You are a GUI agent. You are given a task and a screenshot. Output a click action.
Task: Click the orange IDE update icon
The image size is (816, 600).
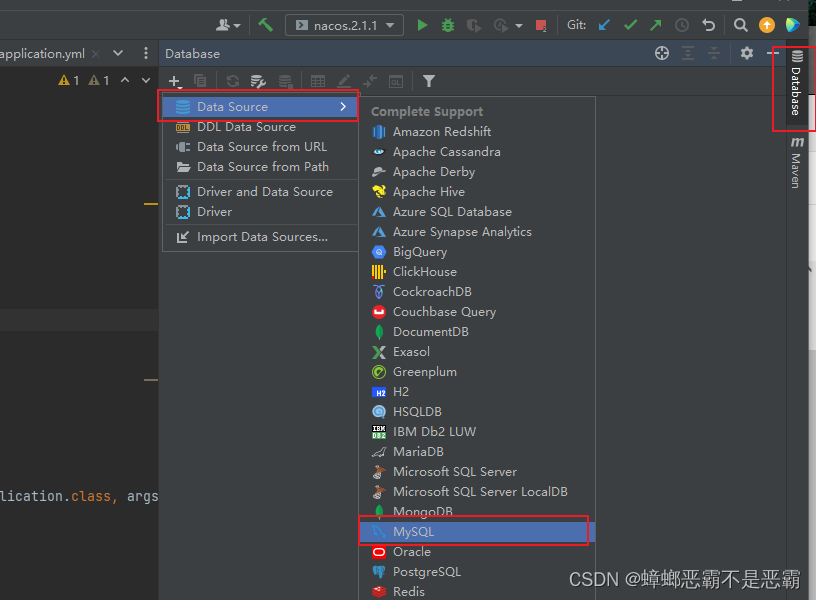pos(767,25)
